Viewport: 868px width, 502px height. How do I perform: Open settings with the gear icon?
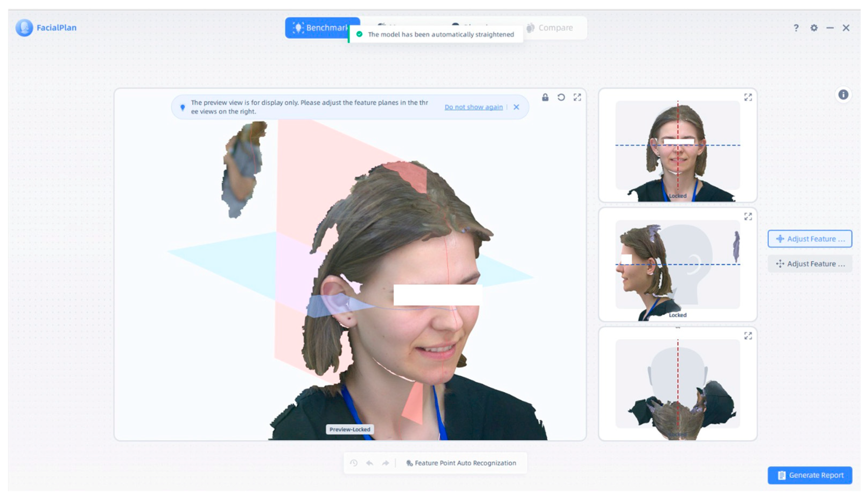(x=814, y=28)
